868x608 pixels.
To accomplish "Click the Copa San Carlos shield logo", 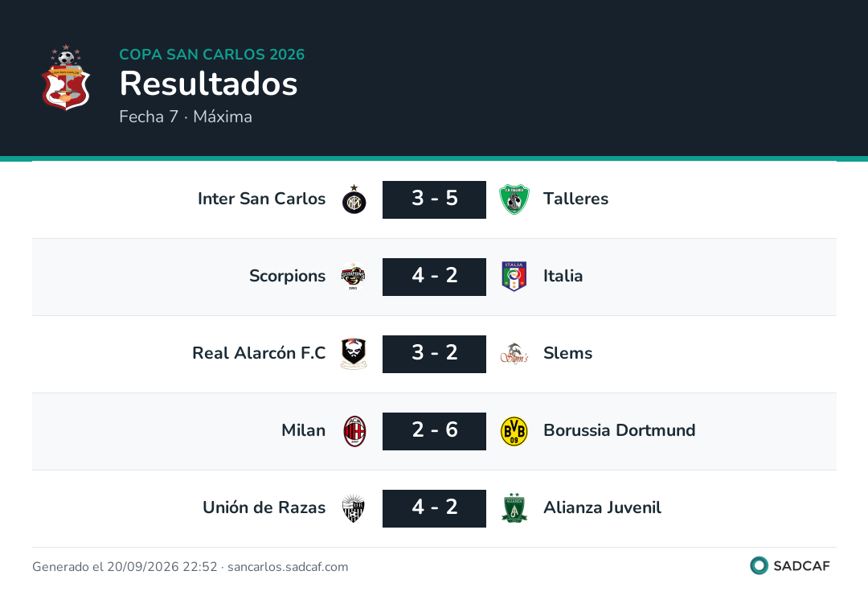I will click(66, 77).
